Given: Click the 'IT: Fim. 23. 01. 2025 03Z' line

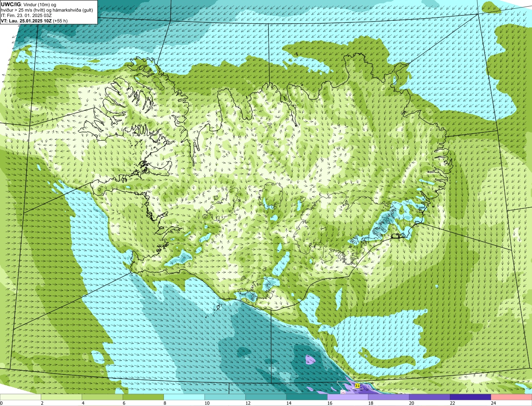Looking at the screenshot, I should click(x=27, y=15).
